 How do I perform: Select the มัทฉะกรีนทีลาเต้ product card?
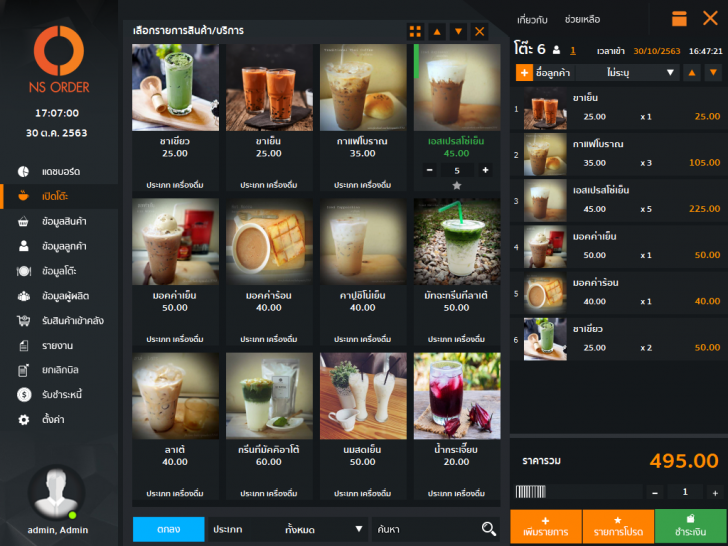(x=456, y=272)
